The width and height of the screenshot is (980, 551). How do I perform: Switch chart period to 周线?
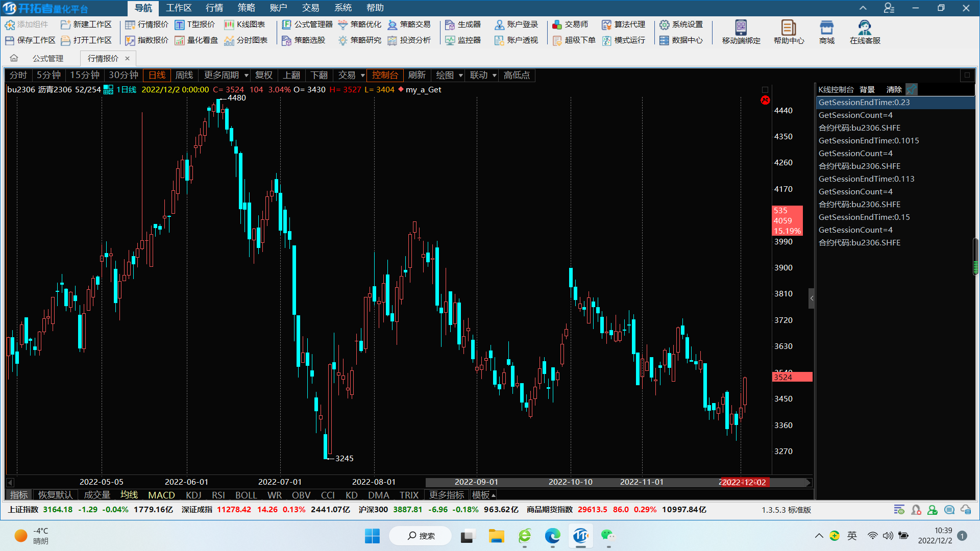click(184, 75)
